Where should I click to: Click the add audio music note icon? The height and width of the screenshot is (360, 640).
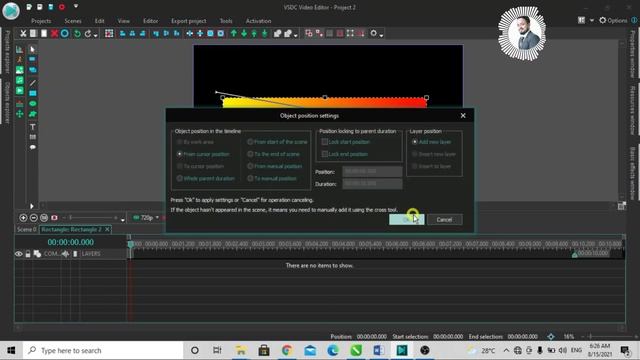pos(20,80)
